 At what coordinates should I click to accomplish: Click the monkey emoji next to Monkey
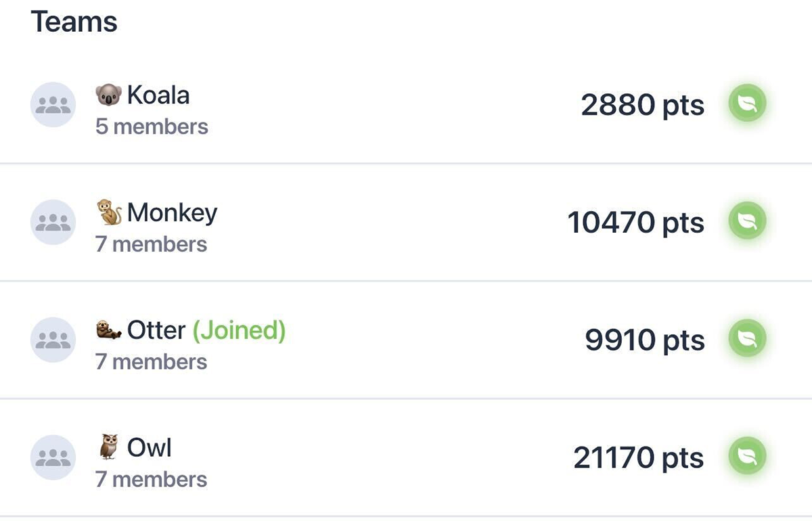[x=109, y=212]
